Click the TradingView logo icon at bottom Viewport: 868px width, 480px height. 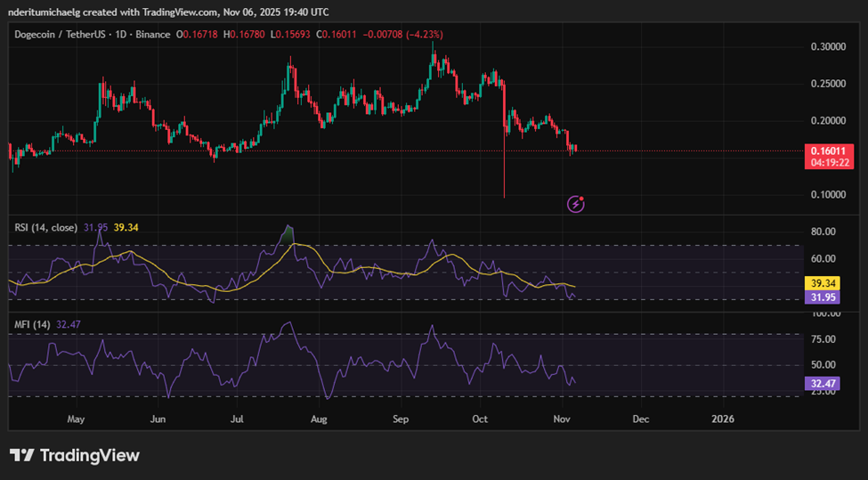point(22,455)
